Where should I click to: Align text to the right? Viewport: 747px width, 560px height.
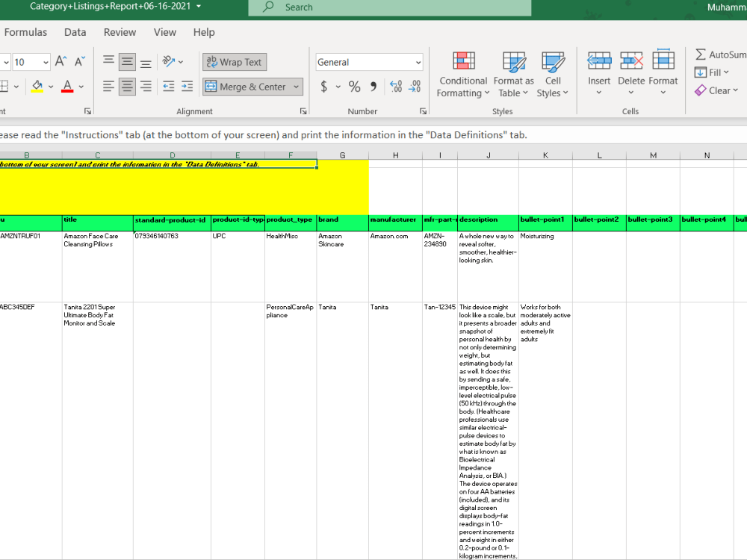pos(146,86)
